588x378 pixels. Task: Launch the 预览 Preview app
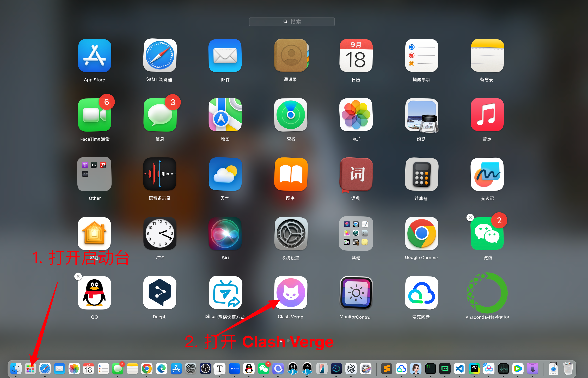click(x=422, y=115)
